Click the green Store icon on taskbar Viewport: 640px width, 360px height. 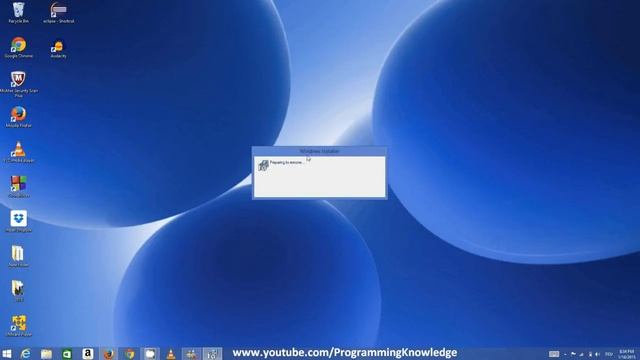point(67,354)
